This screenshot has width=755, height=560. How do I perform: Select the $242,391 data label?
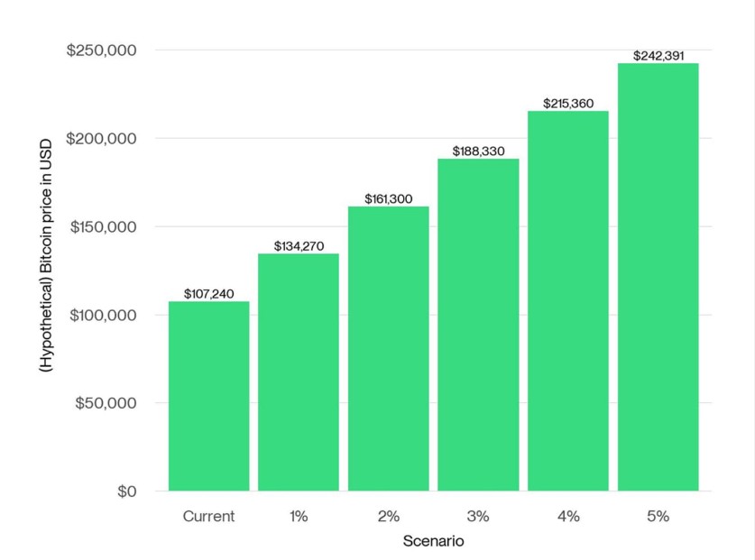pos(658,56)
